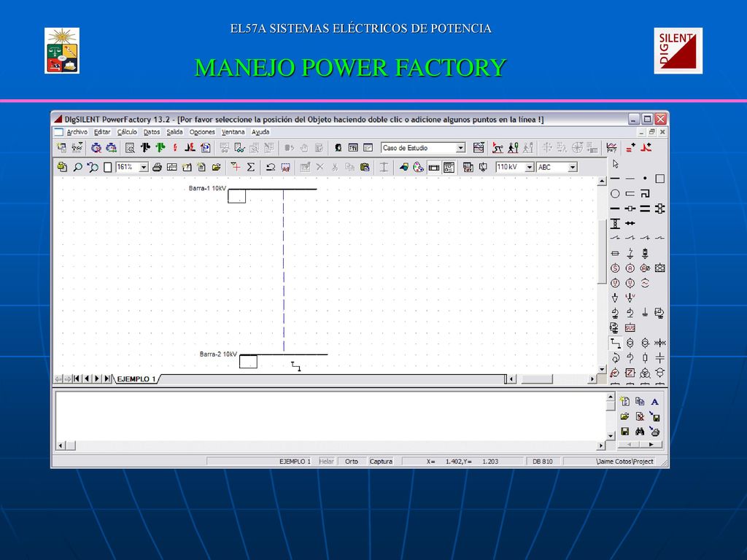Go to first sheet tab navigation arrow
The image size is (747, 560).
coord(76,379)
